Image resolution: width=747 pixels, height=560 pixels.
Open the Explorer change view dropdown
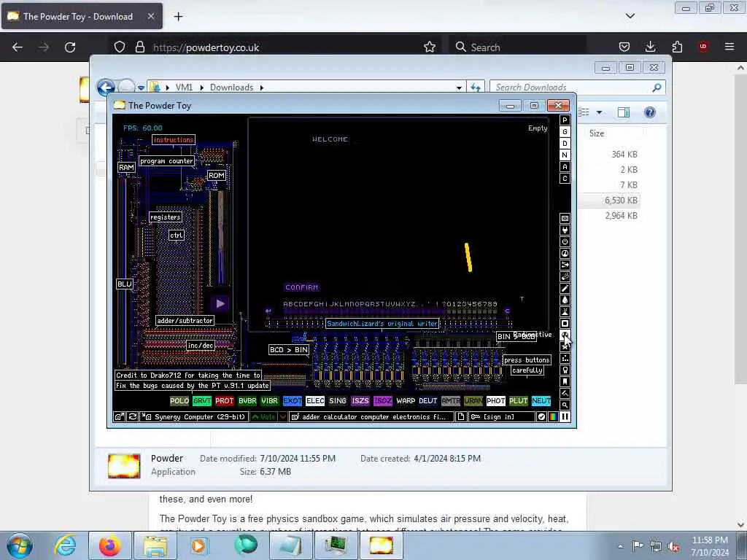click(600, 112)
